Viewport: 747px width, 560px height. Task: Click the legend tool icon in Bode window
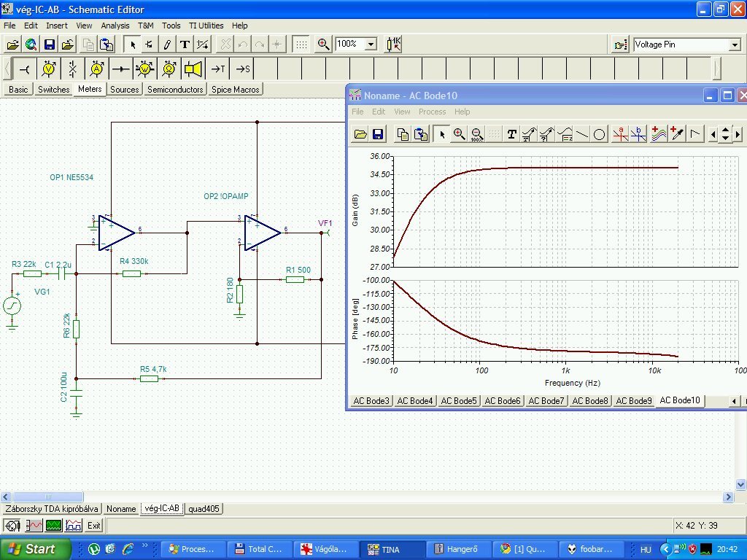pyautogui.click(x=565, y=135)
